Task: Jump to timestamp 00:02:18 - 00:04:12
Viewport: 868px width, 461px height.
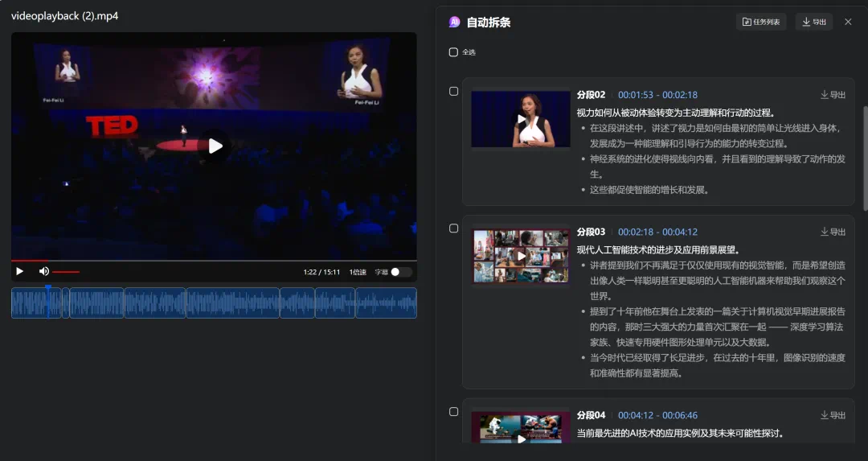Action: click(657, 232)
